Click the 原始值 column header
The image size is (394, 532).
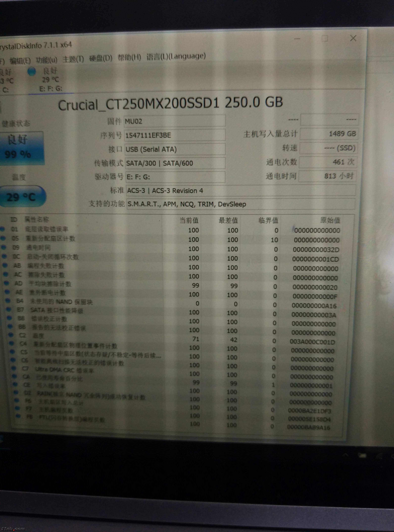(330, 220)
